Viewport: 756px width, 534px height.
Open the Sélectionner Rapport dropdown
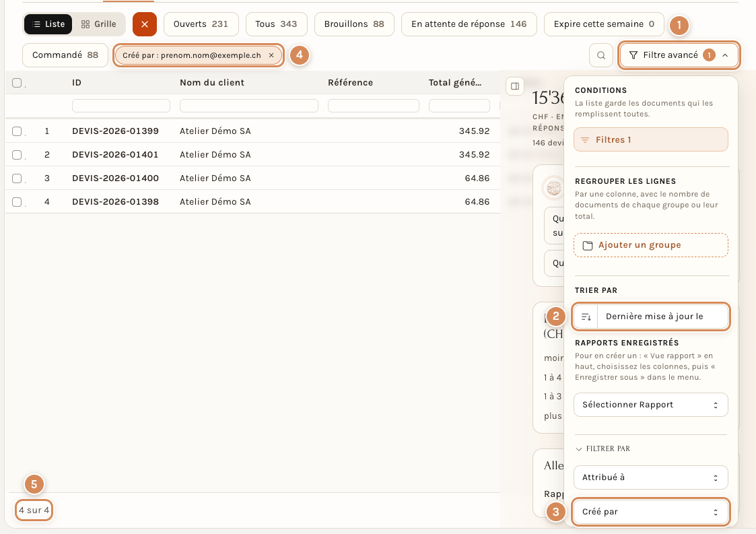pyautogui.click(x=650, y=405)
